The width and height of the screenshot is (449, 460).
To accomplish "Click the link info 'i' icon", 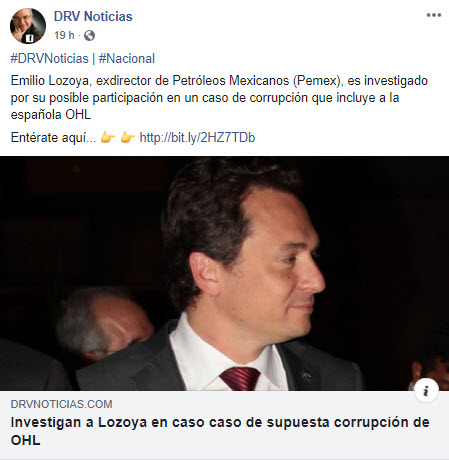I will [426, 391].
